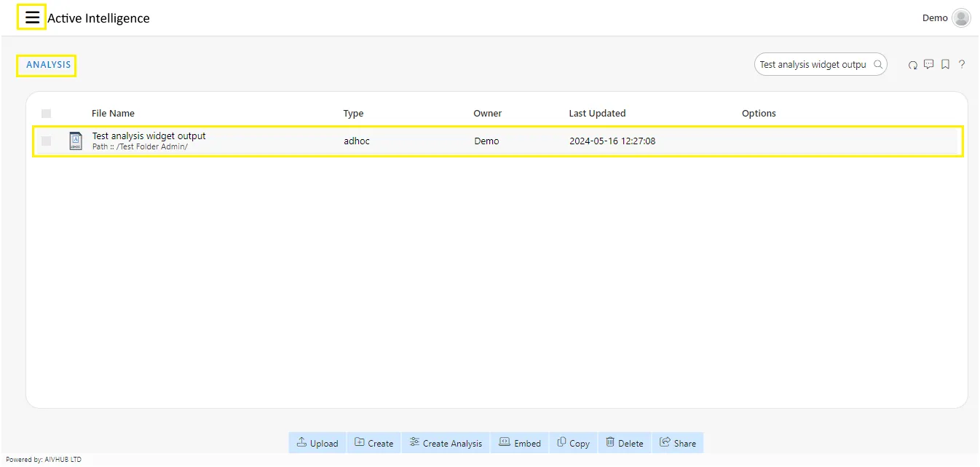Screen dimensions: 980x467
Task: Click the Share button
Action: click(678, 443)
